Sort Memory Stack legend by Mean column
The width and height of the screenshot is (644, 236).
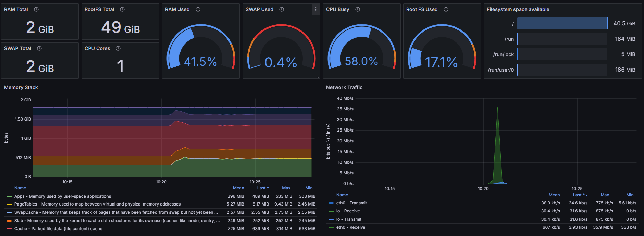click(238, 188)
